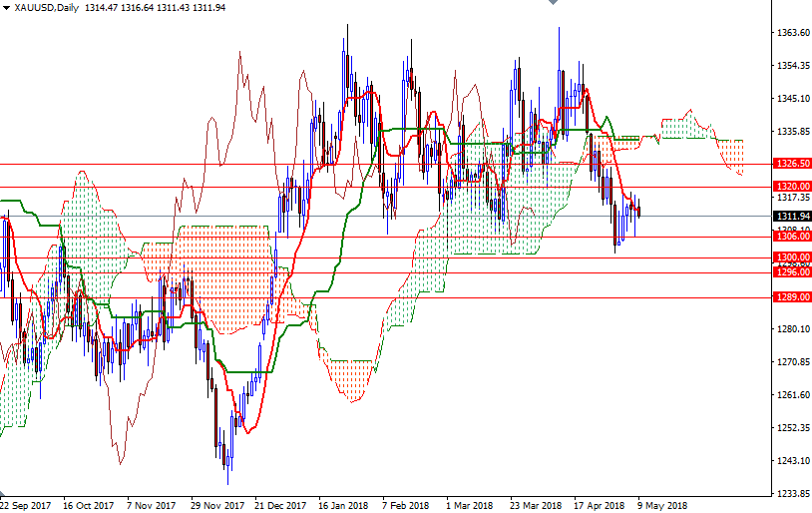Select the red 1320.00 price level label
812x513 pixels.
(x=791, y=187)
